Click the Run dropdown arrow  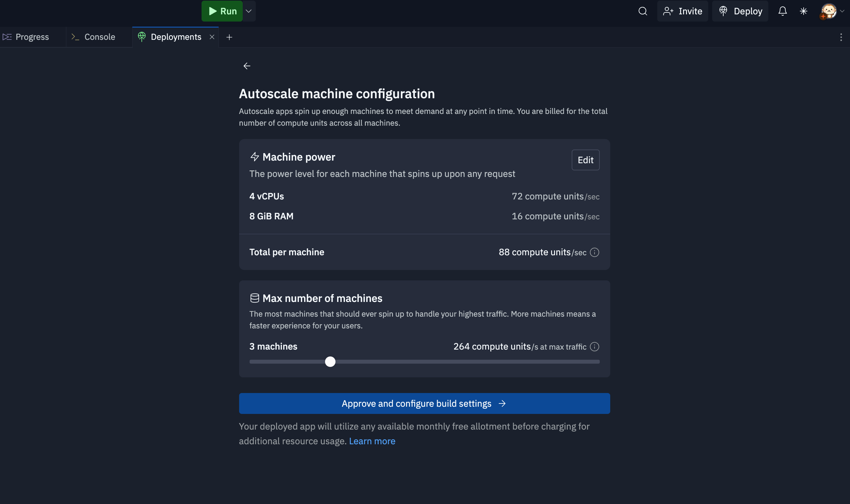click(x=249, y=11)
